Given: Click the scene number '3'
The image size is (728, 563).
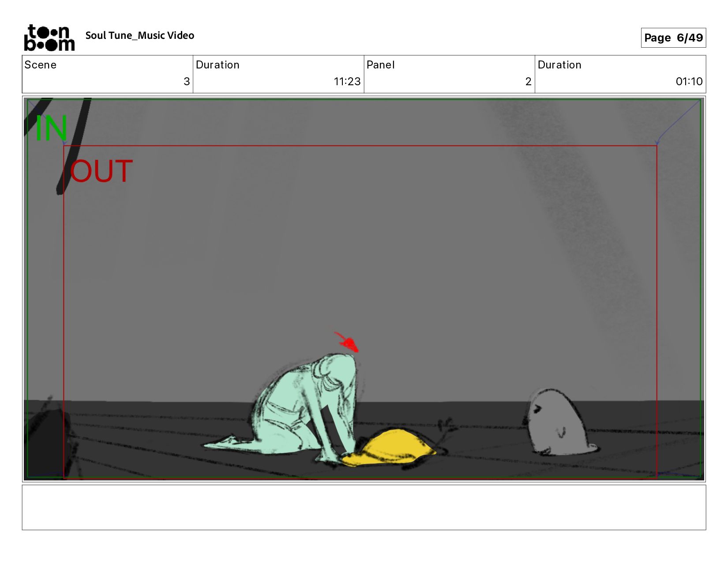Looking at the screenshot, I should pos(187,81).
